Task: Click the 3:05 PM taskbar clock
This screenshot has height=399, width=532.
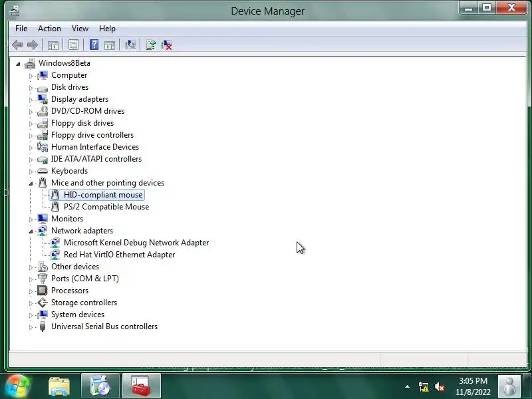Action: click(x=473, y=386)
